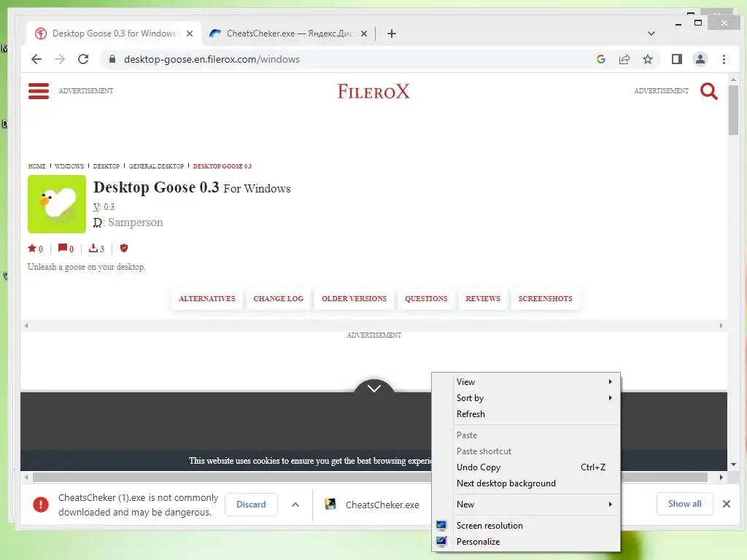Choose Undo Copy in context menu
Viewport: 747px width, 560px height.
[x=525, y=467]
